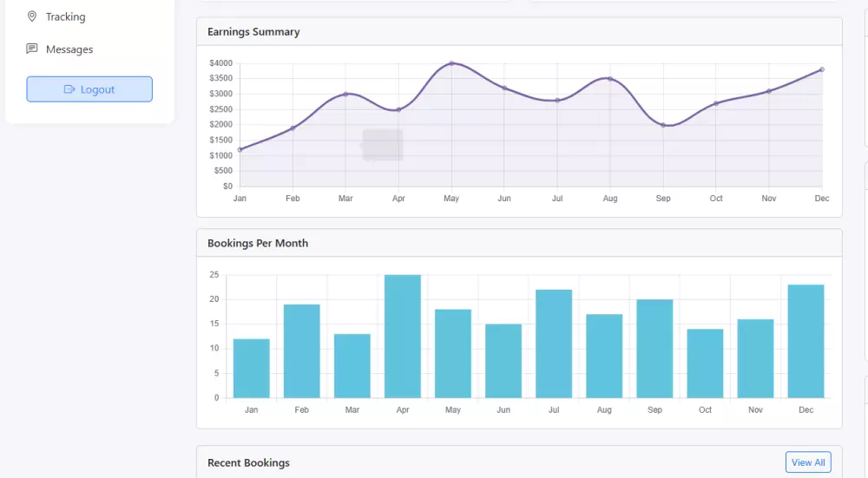Image resolution: width=868 pixels, height=478 pixels.
Task: Click the Nov bookings bar
Action: 756,358
